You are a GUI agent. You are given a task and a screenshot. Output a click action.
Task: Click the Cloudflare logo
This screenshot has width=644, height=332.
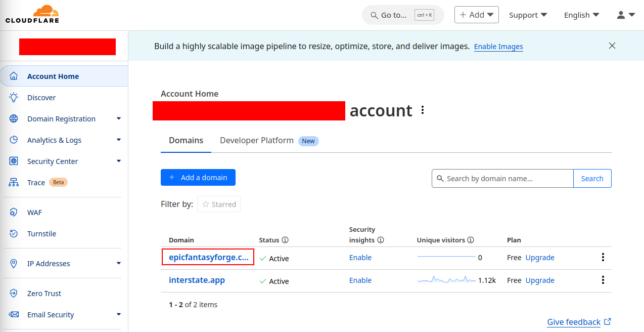(x=32, y=14)
